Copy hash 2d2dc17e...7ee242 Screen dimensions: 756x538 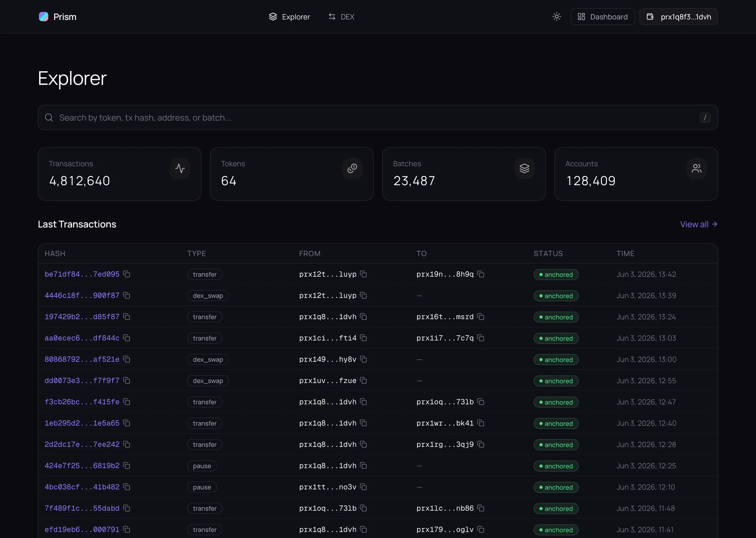click(127, 444)
